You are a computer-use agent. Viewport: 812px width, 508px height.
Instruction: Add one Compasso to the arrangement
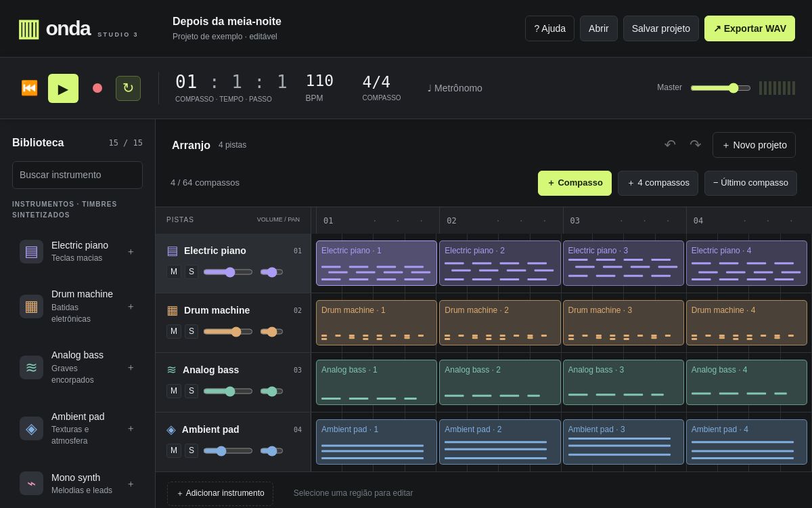tap(574, 183)
